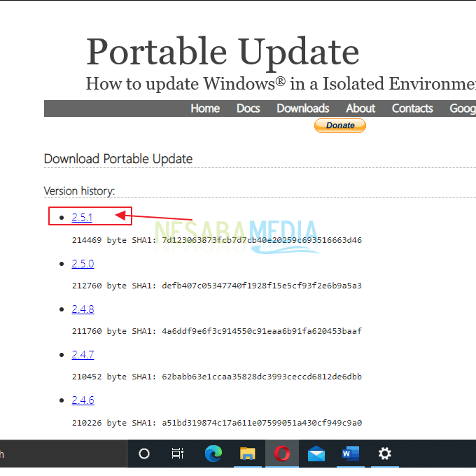
Task: Open File Explorer from the taskbar
Action: (247, 454)
